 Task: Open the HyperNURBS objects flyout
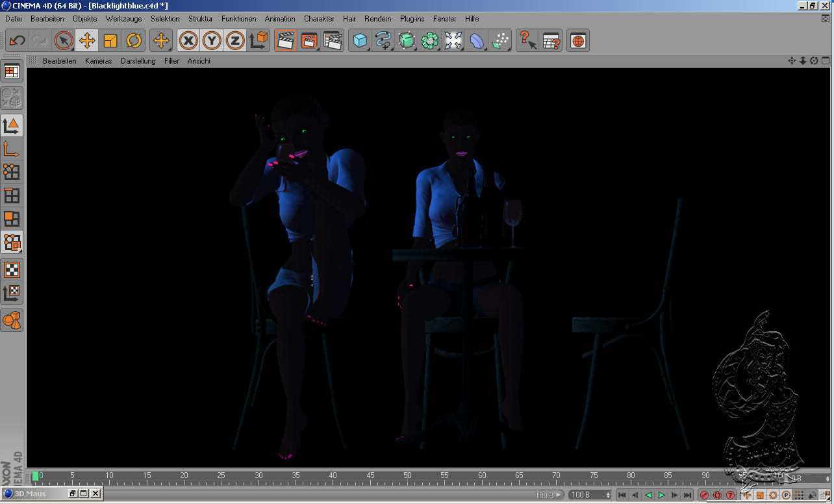point(407,41)
